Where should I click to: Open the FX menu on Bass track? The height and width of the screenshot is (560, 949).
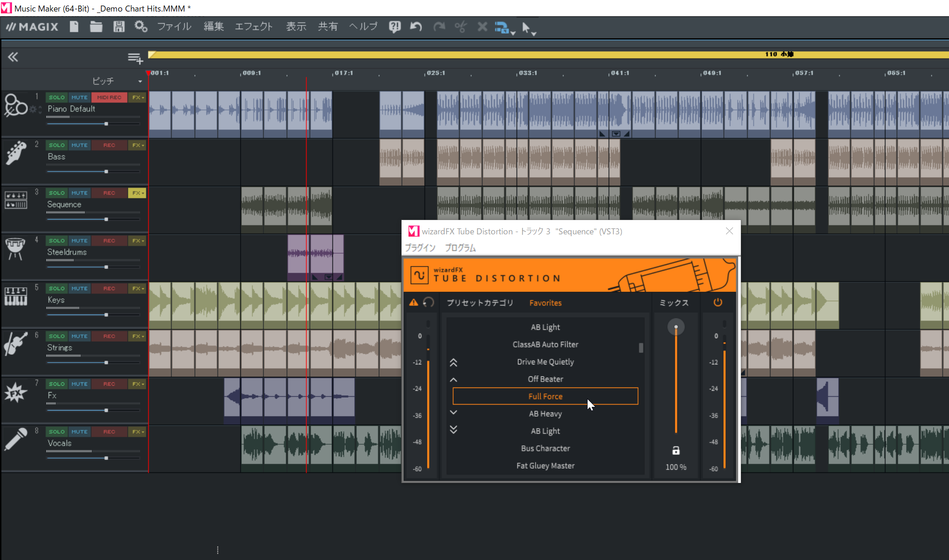click(137, 145)
